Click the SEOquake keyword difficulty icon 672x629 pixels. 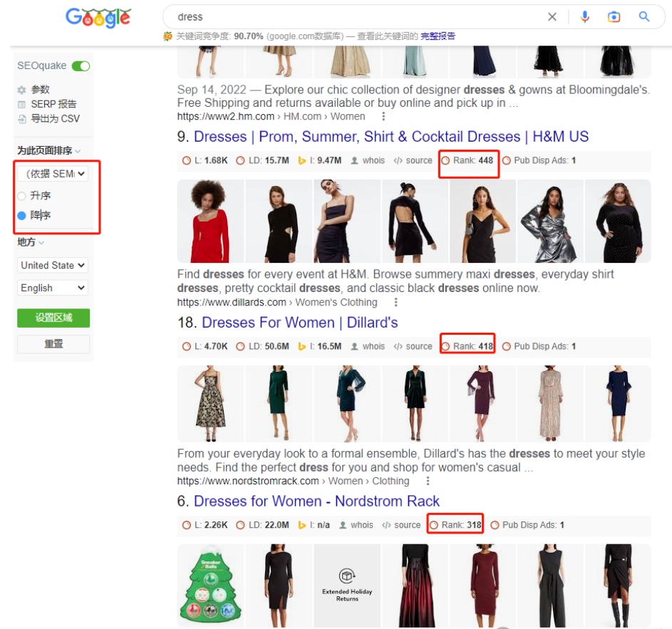(x=167, y=36)
